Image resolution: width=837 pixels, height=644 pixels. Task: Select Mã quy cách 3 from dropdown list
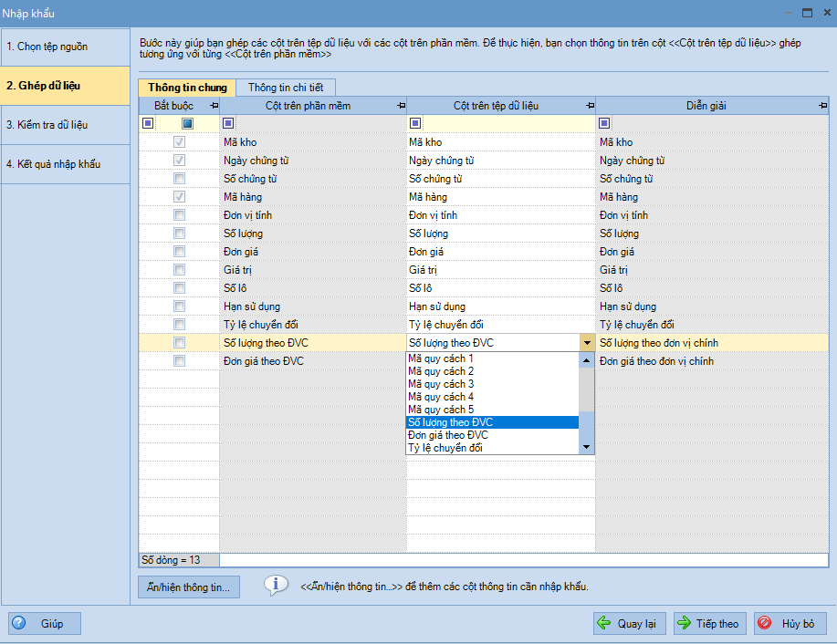tap(441, 384)
